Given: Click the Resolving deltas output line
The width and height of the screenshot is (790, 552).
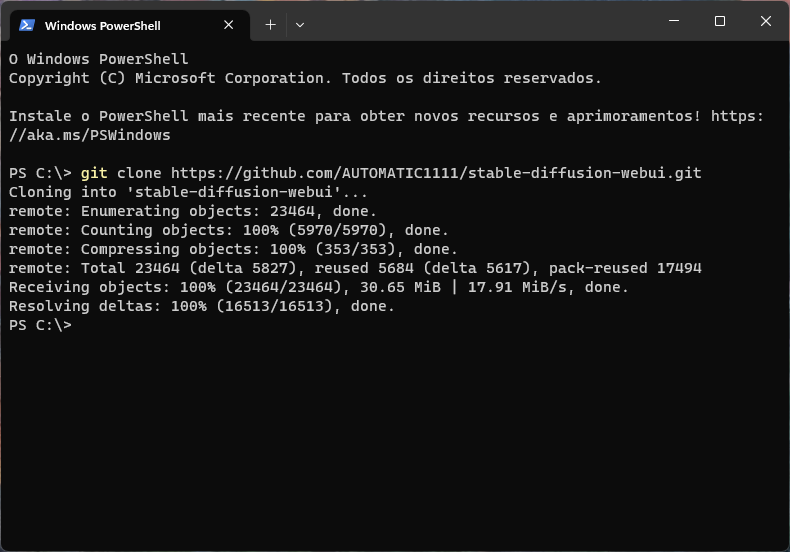Looking at the screenshot, I should point(202,306).
